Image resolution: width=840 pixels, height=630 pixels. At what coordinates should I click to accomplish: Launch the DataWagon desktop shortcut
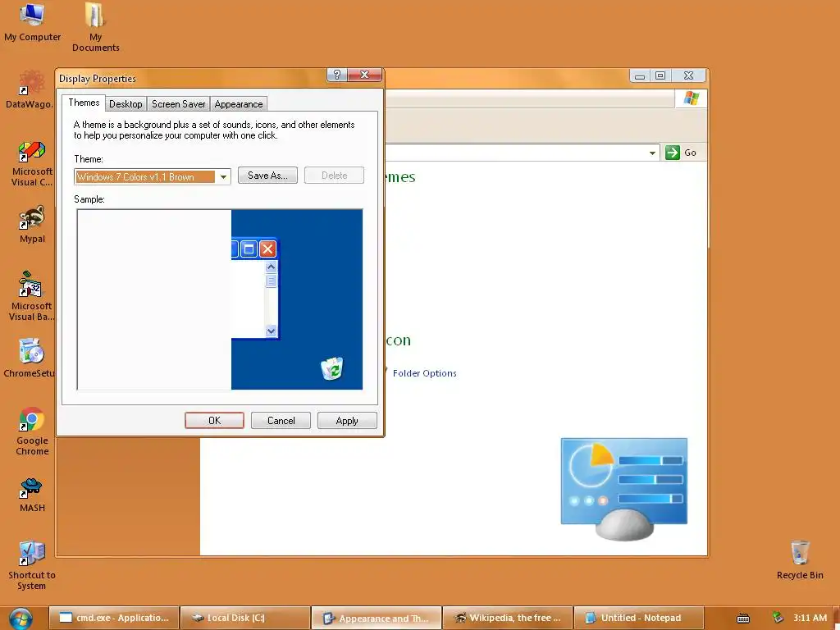coord(30,89)
